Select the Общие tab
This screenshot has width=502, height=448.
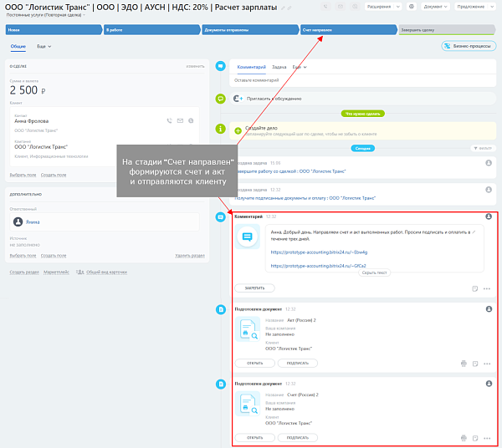(x=18, y=46)
